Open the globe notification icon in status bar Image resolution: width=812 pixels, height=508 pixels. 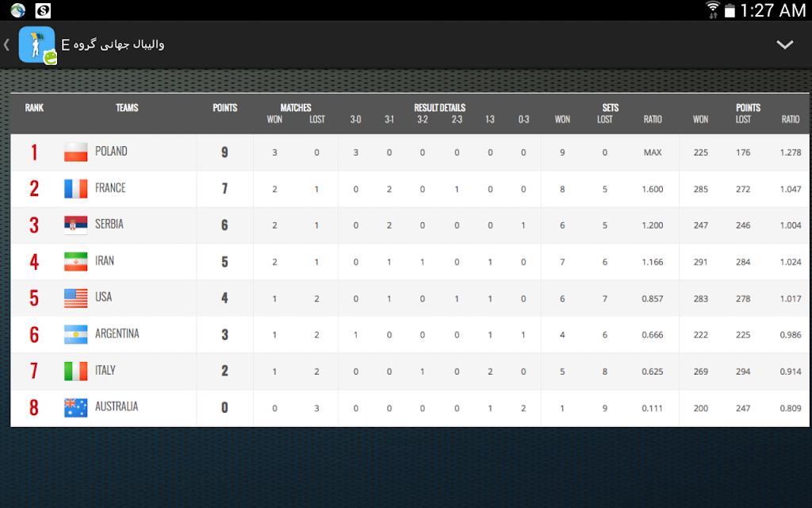pyautogui.click(x=18, y=10)
